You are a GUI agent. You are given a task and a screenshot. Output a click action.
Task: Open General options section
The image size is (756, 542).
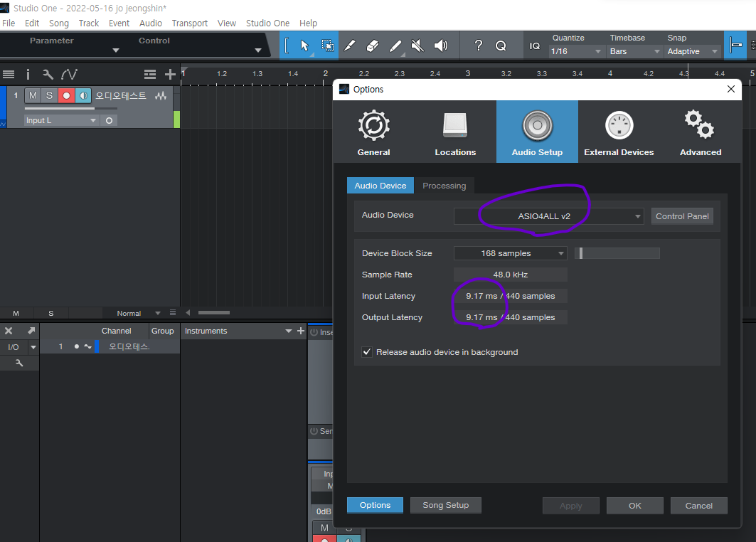click(373, 132)
